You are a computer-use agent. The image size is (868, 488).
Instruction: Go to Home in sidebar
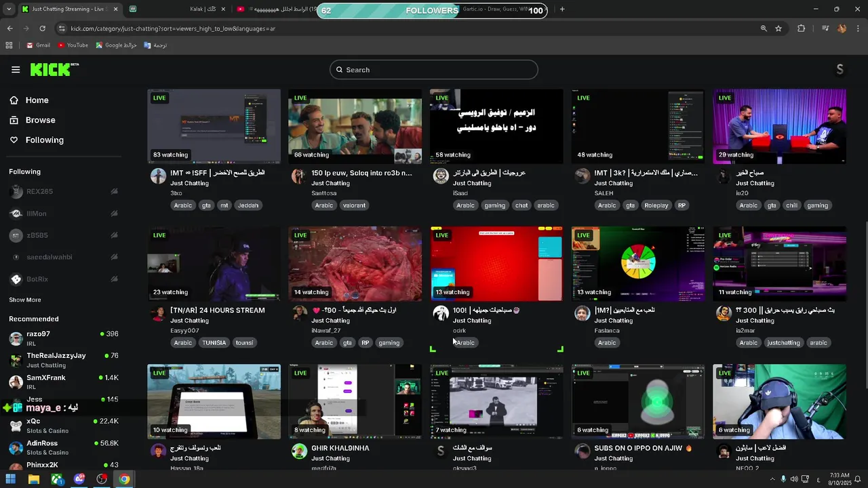point(29,100)
